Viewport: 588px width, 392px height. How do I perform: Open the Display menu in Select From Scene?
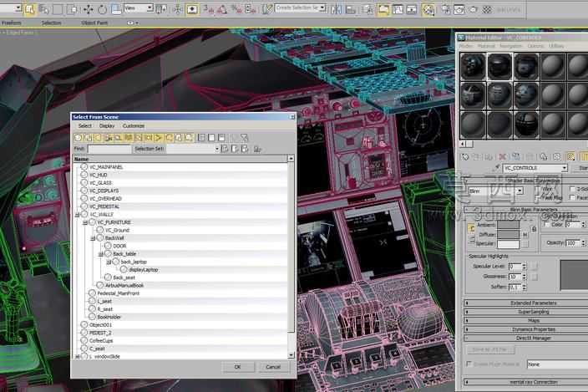tap(107, 125)
